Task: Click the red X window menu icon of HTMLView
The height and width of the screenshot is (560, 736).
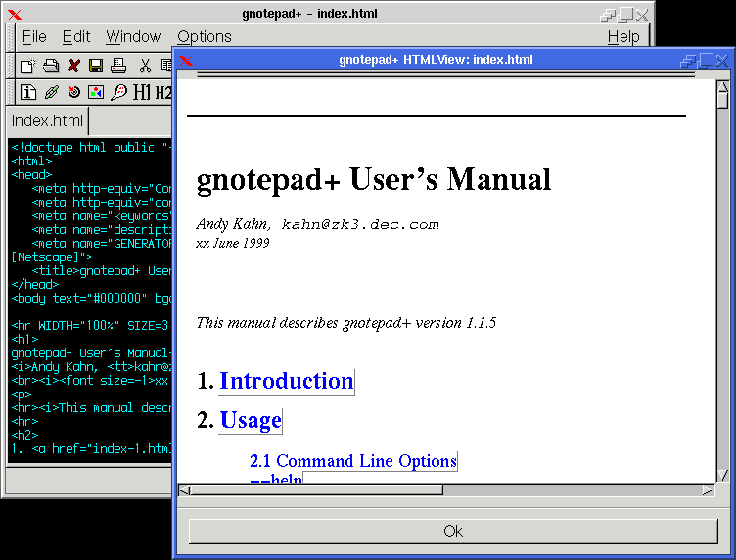Action: [x=186, y=60]
